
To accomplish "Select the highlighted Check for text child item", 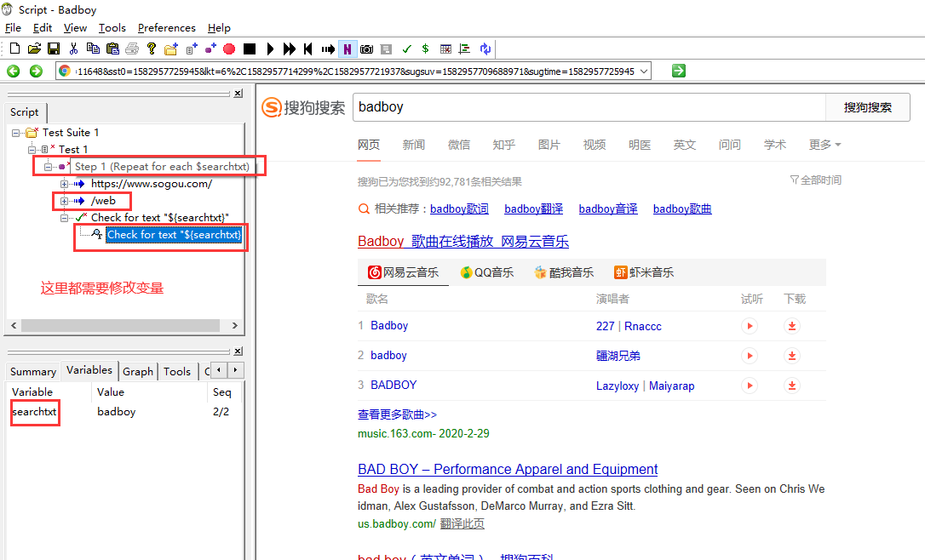I will pos(174,235).
